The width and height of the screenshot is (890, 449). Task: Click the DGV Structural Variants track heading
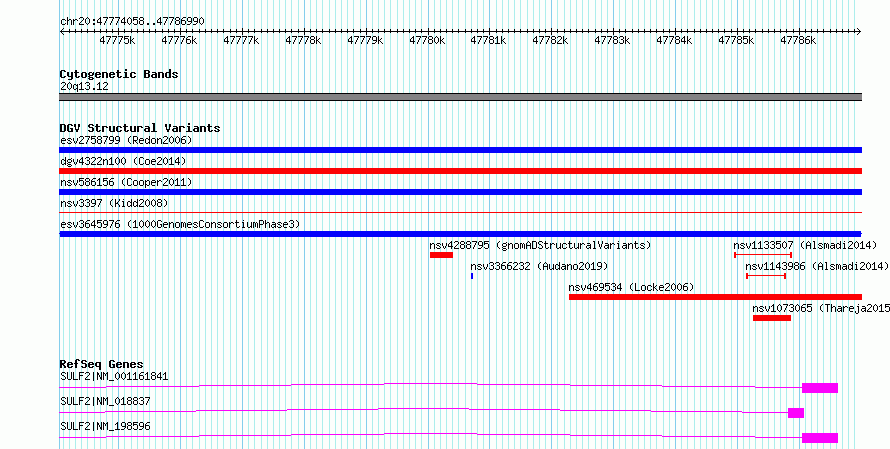click(x=140, y=128)
